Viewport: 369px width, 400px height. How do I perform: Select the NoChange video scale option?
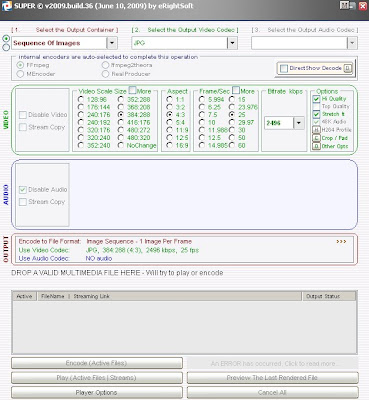pos(121,145)
